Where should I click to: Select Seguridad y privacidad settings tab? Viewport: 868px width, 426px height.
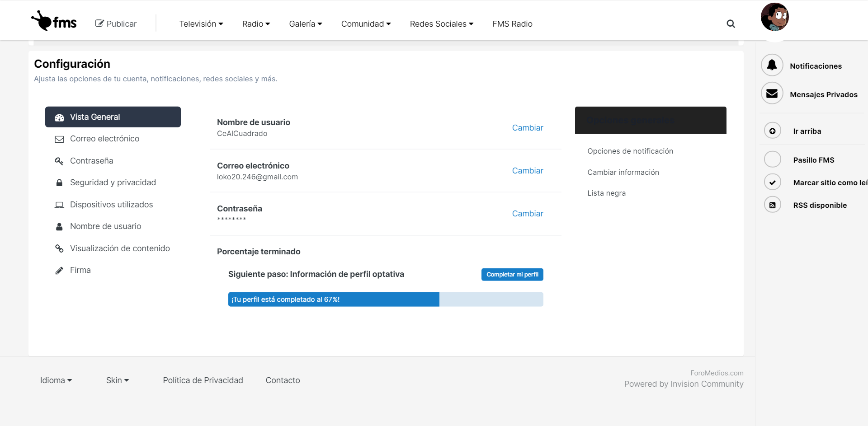[x=113, y=183]
